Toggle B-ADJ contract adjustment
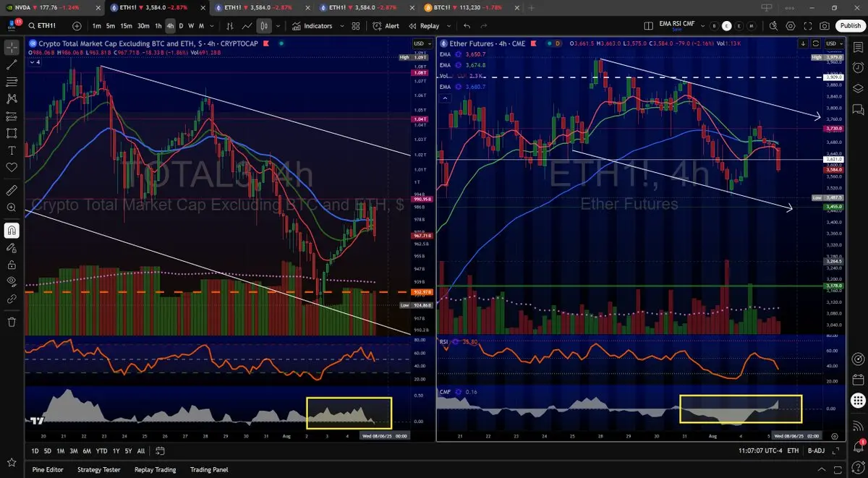The height and width of the screenshot is (478, 868). click(816, 451)
